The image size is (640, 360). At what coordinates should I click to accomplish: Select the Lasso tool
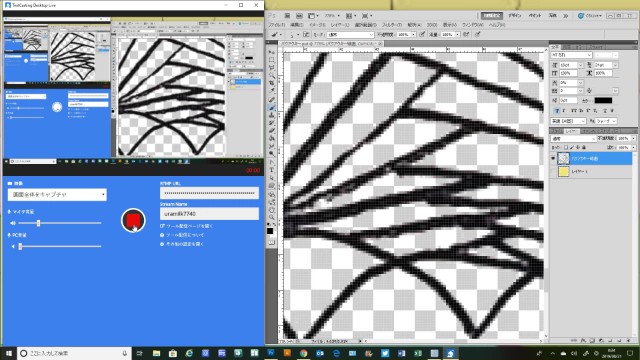point(271,68)
